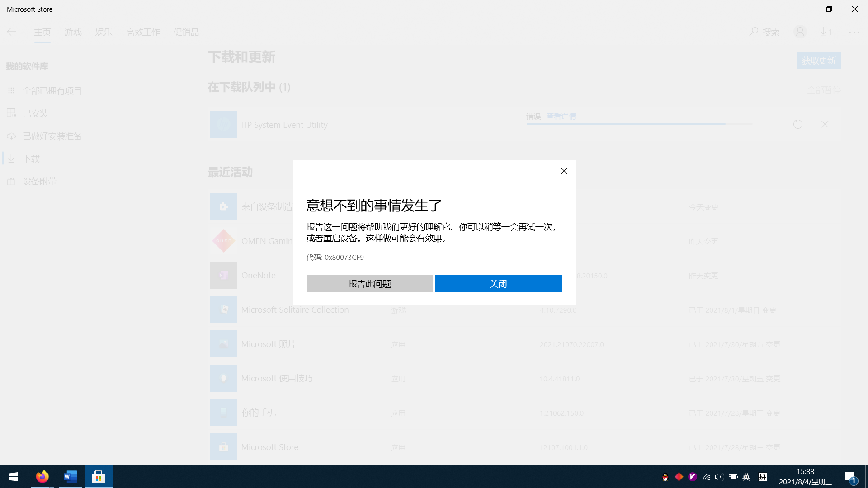Open Wi-Fi network tray icon

pyautogui.click(x=706, y=477)
